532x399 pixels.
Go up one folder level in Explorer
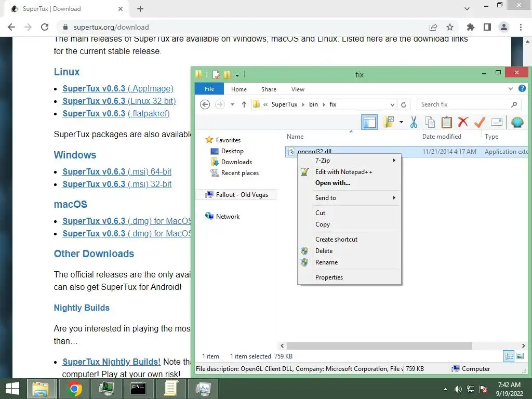pos(244,104)
